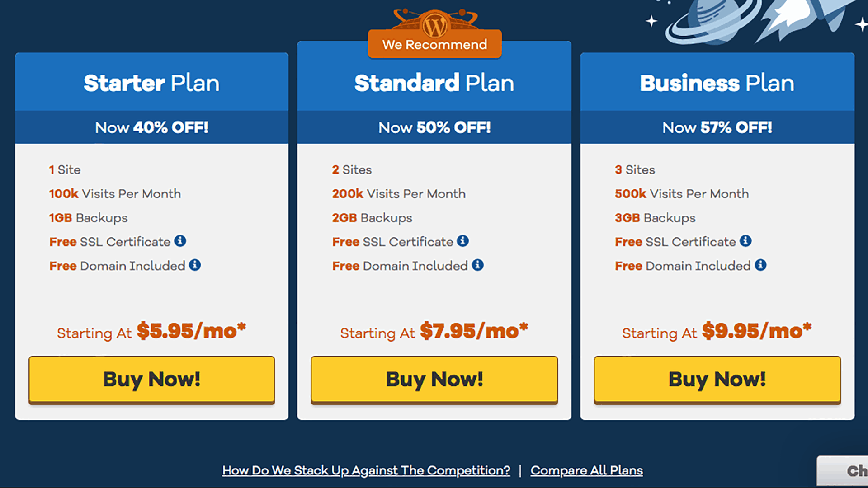This screenshot has width=868, height=488.
Task: Click the We Recommend badge
Action: (435, 44)
